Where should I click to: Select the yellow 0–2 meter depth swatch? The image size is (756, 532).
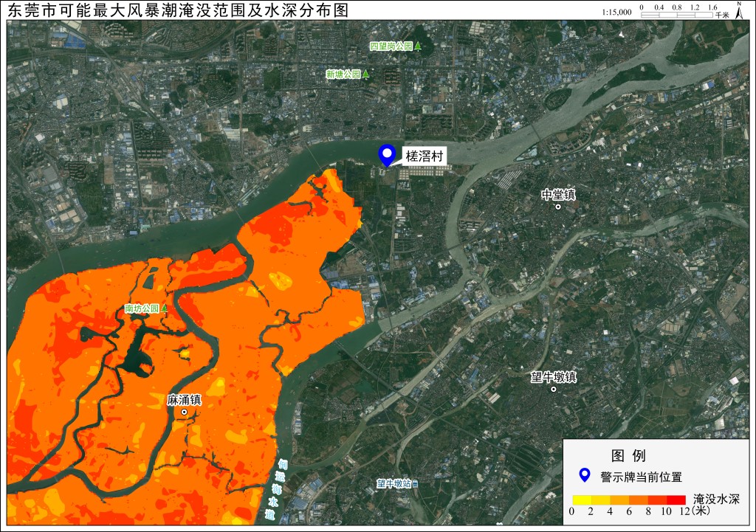tap(582, 500)
